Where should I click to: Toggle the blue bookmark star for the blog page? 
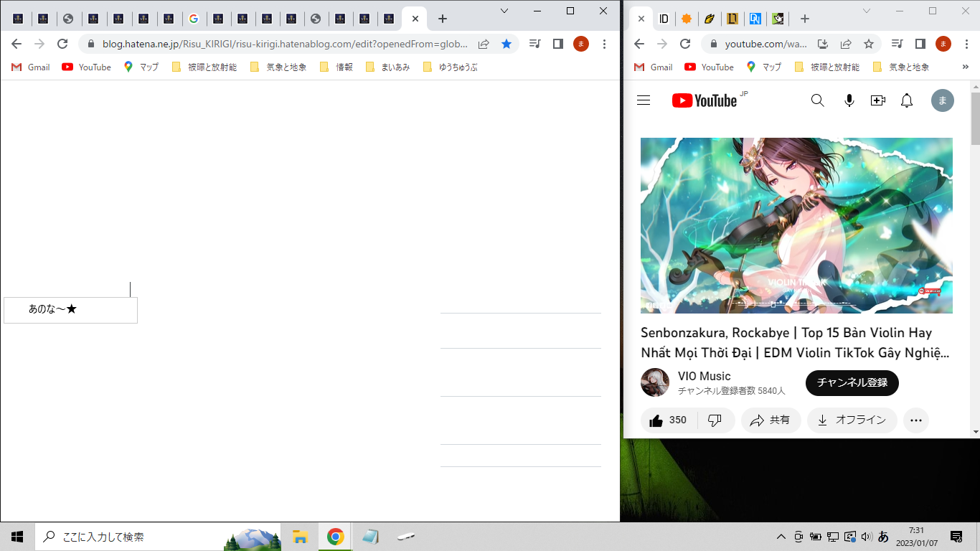pyautogui.click(x=507, y=44)
